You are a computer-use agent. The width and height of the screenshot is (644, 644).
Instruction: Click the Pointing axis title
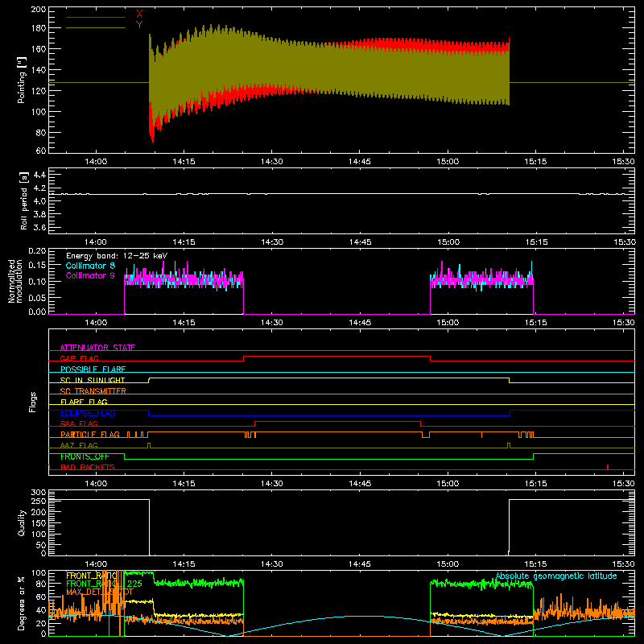tap(22, 80)
